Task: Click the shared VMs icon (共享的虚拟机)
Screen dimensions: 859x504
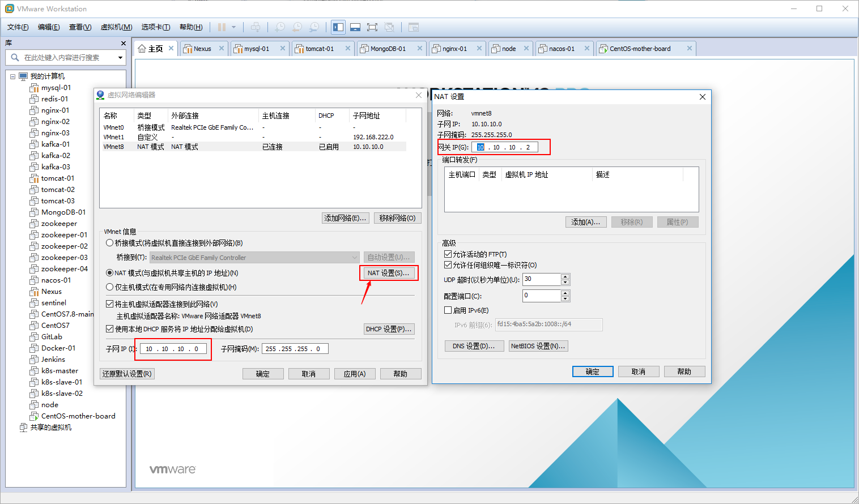Action: tap(23, 428)
